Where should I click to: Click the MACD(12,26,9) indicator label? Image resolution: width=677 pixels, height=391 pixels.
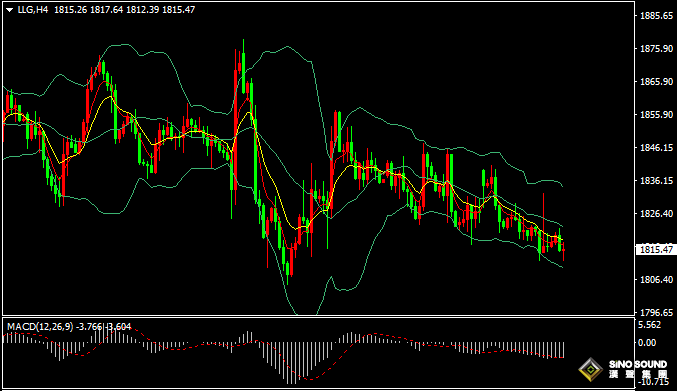point(40,327)
